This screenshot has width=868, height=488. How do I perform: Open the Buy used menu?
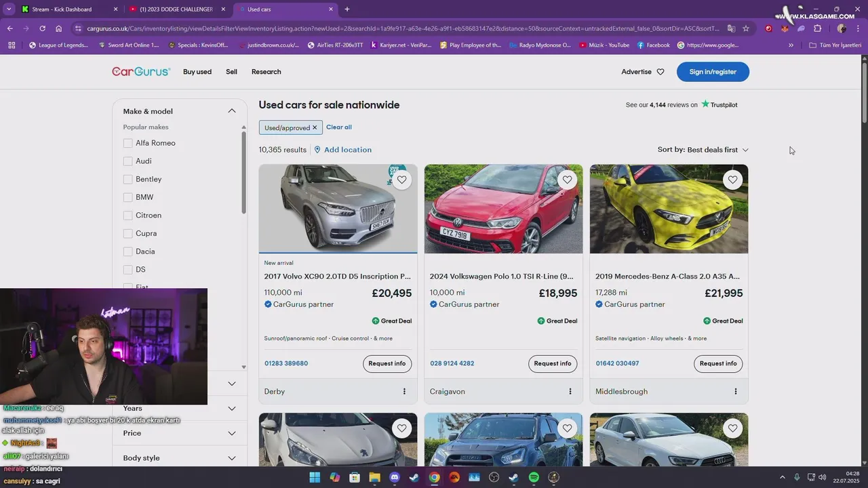pyautogui.click(x=197, y=72)
